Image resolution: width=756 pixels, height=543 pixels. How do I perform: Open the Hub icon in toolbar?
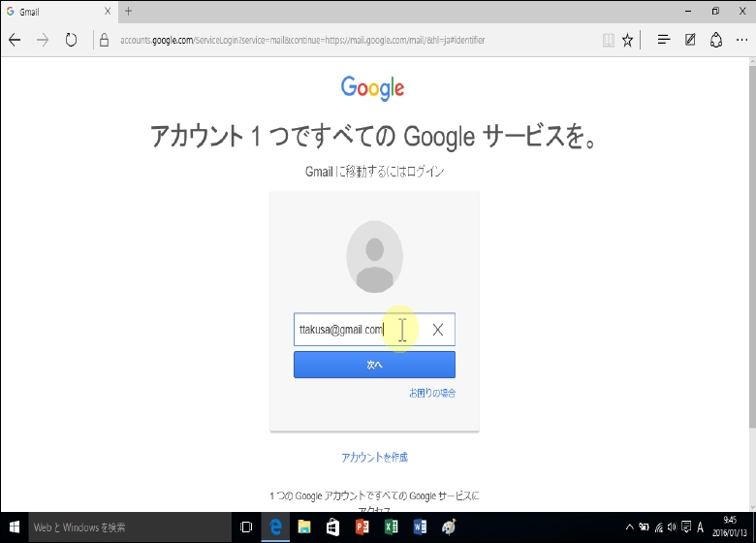point(664,40)
